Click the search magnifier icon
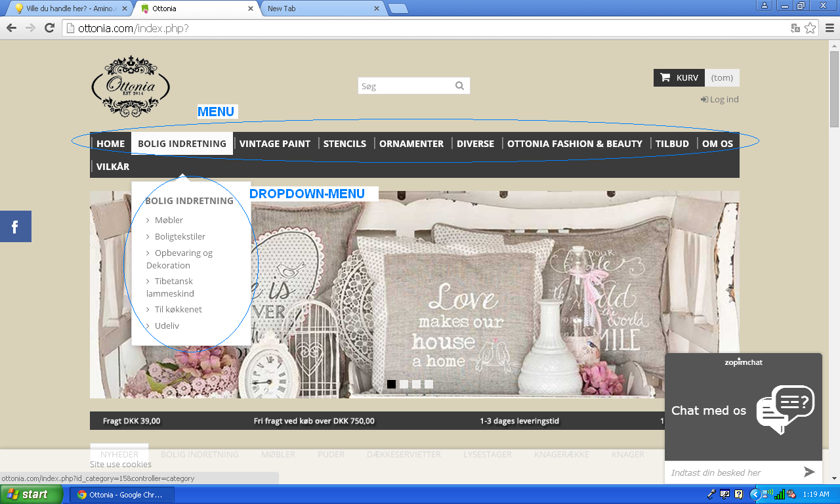840x504 pixels. coord(459,86)
